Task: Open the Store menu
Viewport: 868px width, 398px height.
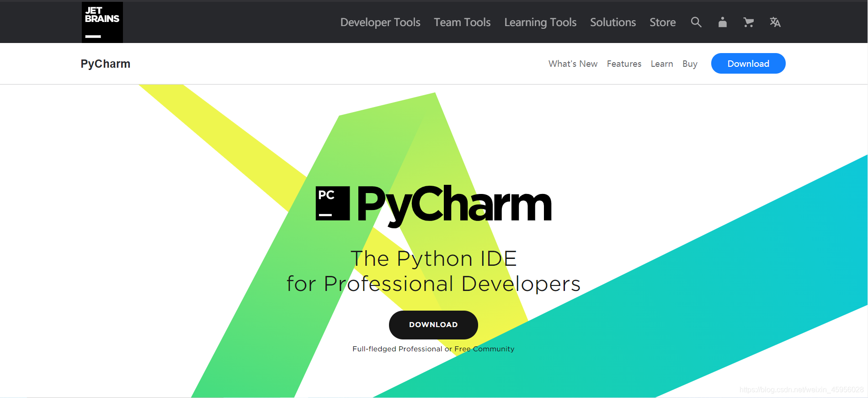Action: tap(663, 22)
